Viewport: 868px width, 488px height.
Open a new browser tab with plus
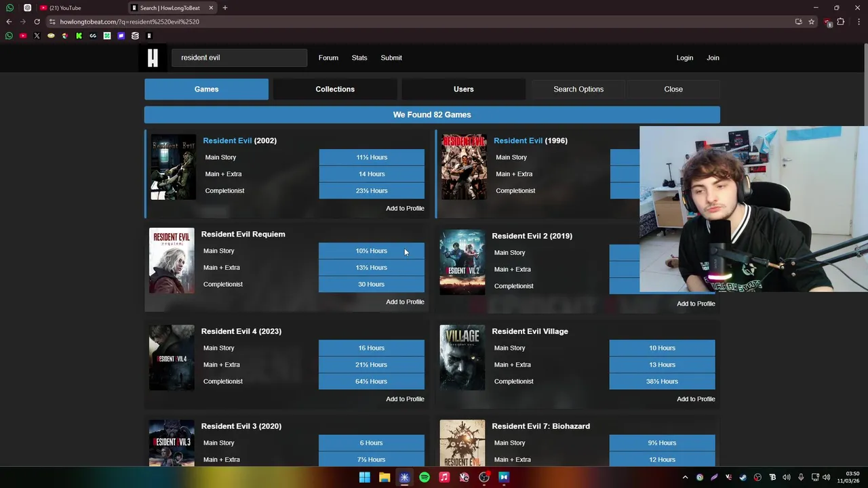point(224,8)
